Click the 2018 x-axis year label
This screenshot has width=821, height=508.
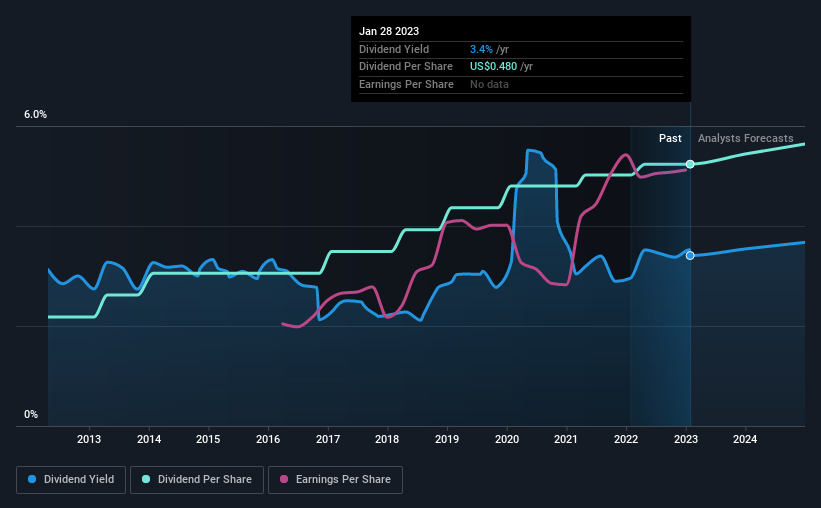click(387, 439)
